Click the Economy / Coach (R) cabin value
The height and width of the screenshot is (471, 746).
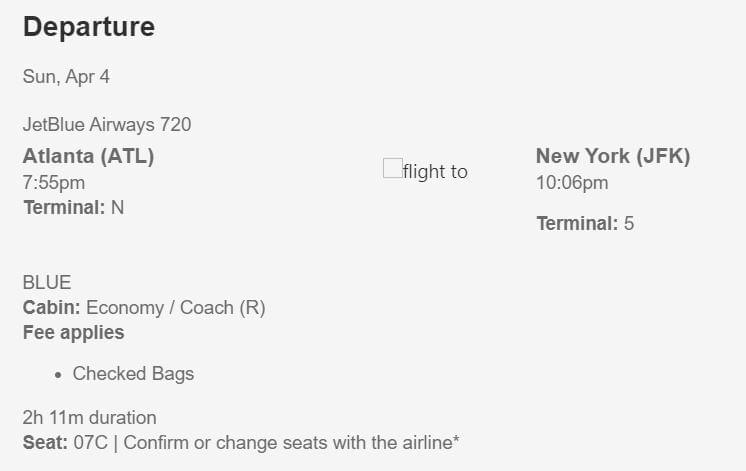click(x=176, y=308)
